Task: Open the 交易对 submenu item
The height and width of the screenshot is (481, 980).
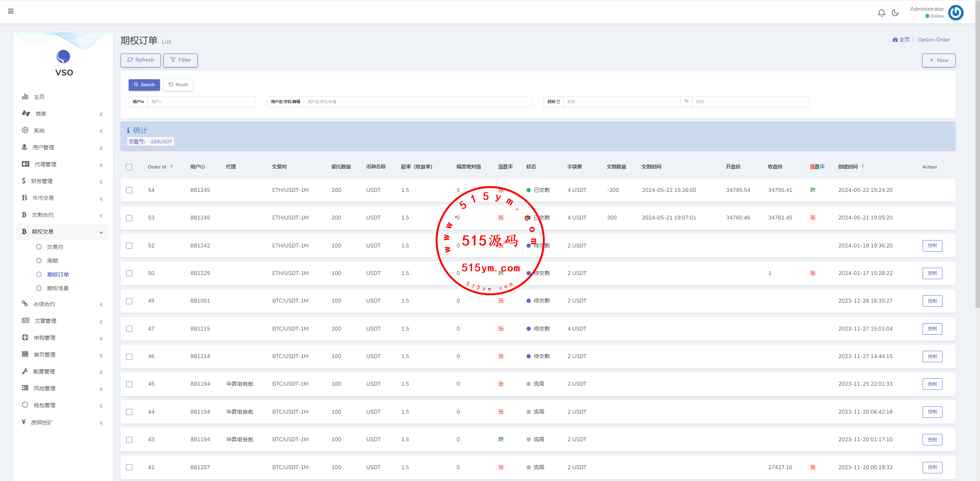Action: [55, 247]
